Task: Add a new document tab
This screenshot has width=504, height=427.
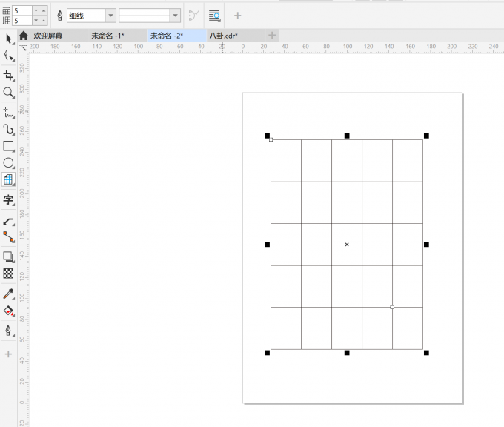Action: pos(272,36)
